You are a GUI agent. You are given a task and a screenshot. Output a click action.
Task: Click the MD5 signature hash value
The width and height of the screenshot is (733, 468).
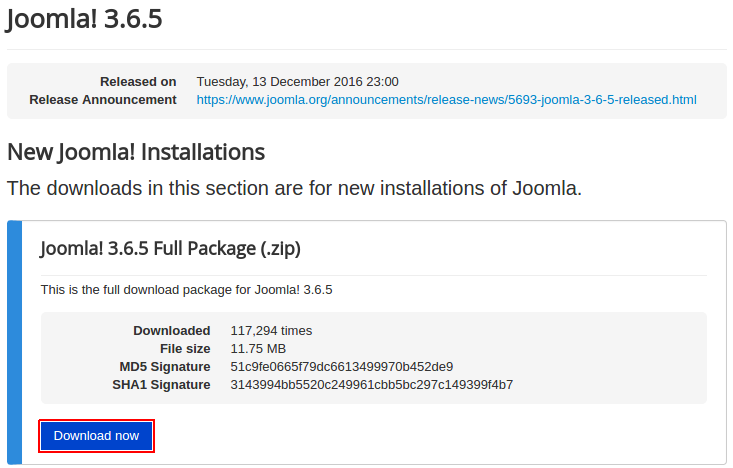(x=341, y=366)
